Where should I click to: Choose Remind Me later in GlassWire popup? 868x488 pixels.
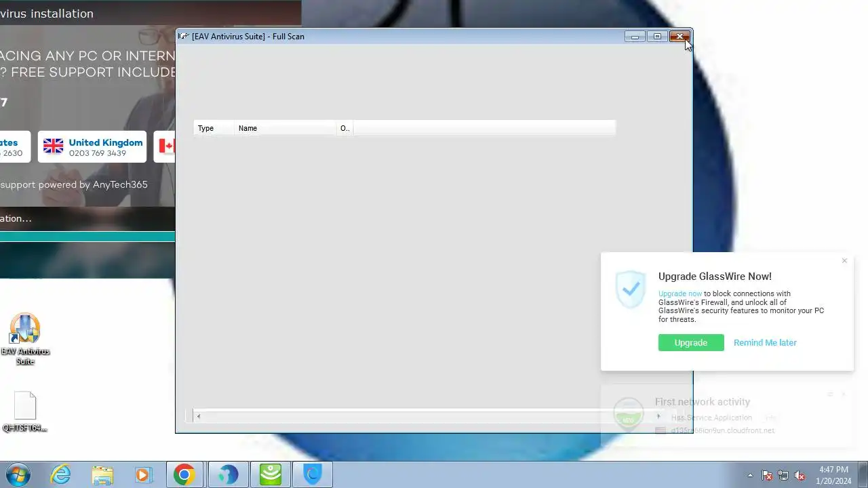click(x=765, y=343)
